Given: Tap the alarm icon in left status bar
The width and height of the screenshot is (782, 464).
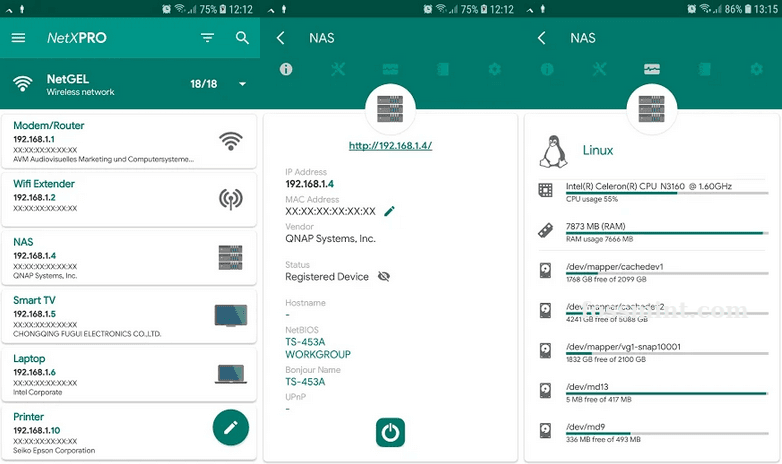Looking at the screenshot, I should click(x=167, y=9).
